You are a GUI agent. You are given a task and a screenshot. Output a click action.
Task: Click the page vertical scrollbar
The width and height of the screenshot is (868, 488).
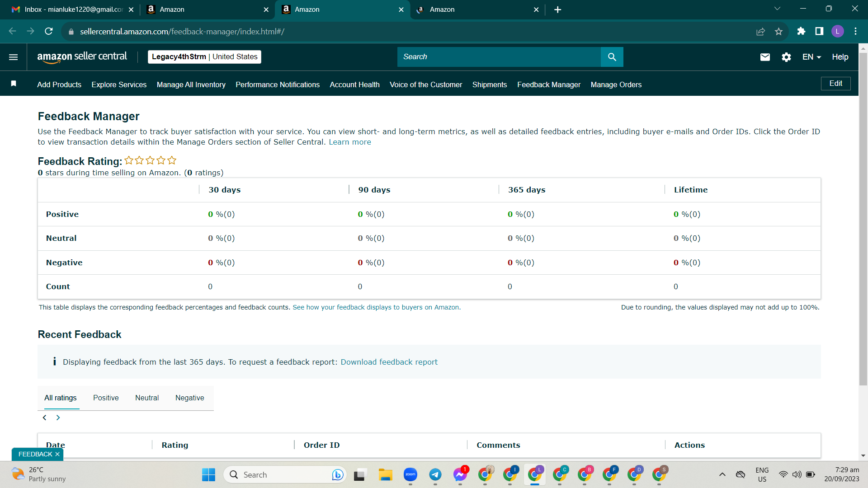(863, 219)
